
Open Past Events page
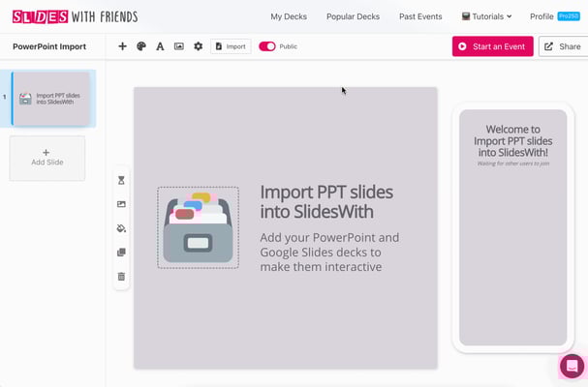[420, 16]
